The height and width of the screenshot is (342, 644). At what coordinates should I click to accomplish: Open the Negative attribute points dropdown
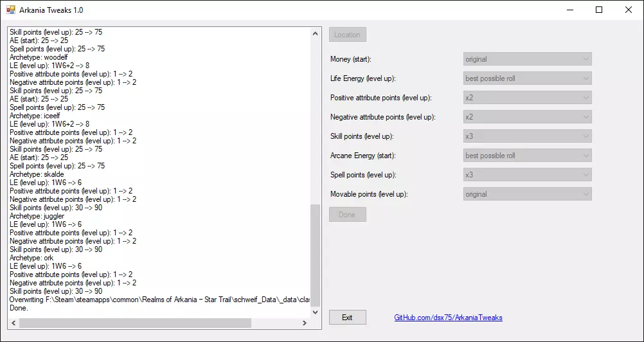tap(528, 116)
